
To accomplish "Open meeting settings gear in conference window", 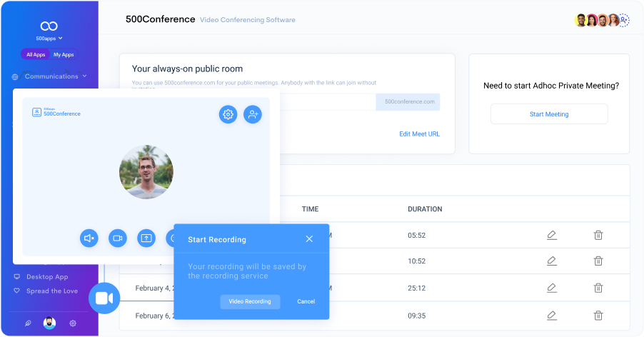I will (228, 114).
